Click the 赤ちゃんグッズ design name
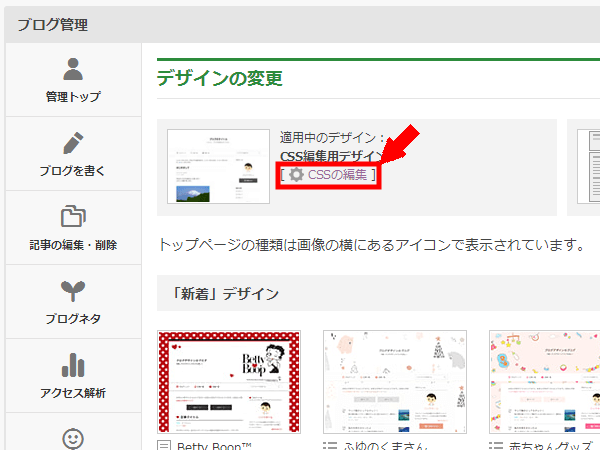The image size is (600, 450). 551,446
